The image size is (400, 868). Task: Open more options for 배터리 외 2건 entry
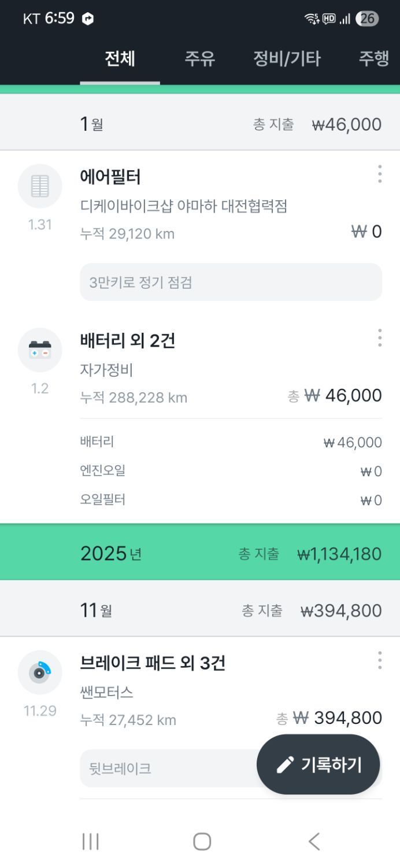(379, 337)
